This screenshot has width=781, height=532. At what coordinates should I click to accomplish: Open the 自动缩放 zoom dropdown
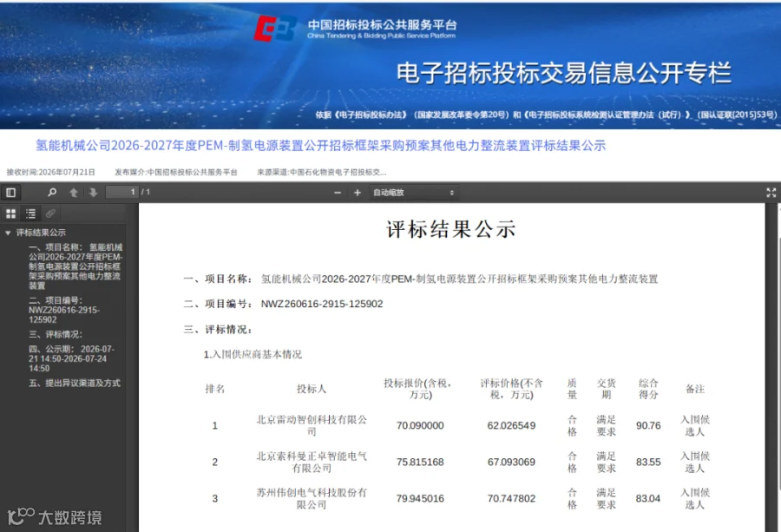[413, 193]
